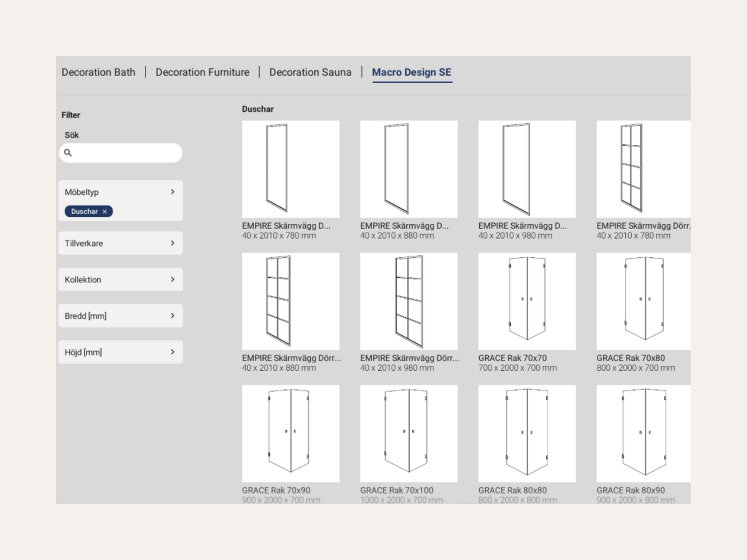Select grid EMPIRE Skärmvägg Dörr 980 mm thumbnail
Image resolution: width=747 pixels, height=560 pixels.
click(409, 301)
